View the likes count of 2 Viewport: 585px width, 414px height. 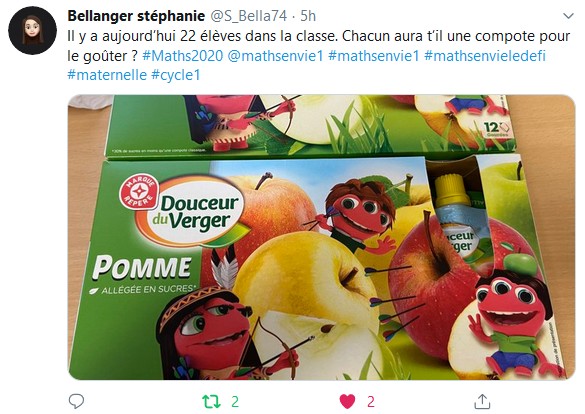click(370, 402)
